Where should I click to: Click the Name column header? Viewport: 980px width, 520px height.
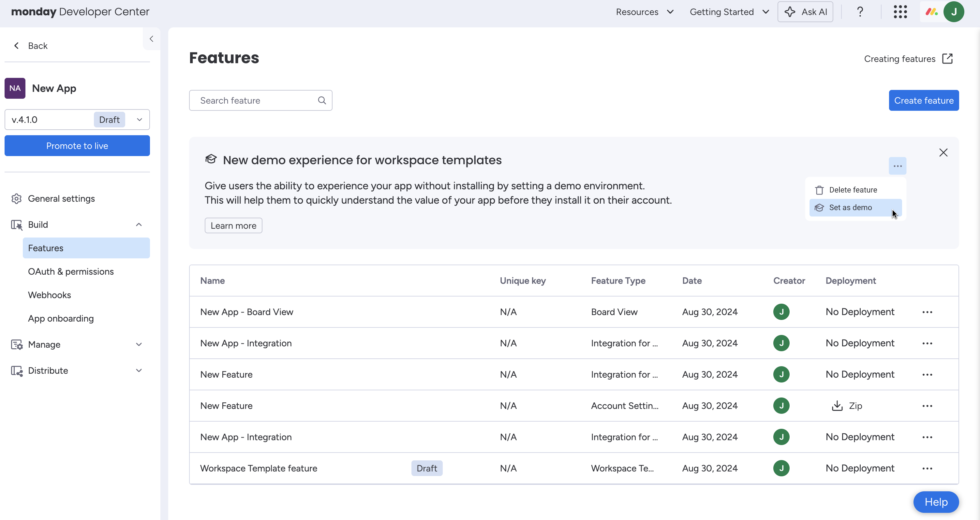pos(212,281)
